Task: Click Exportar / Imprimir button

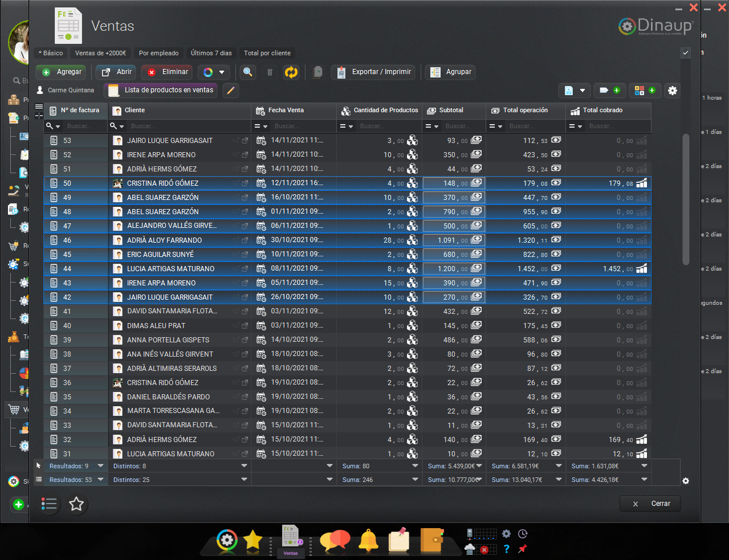Action: pos(374,72)
